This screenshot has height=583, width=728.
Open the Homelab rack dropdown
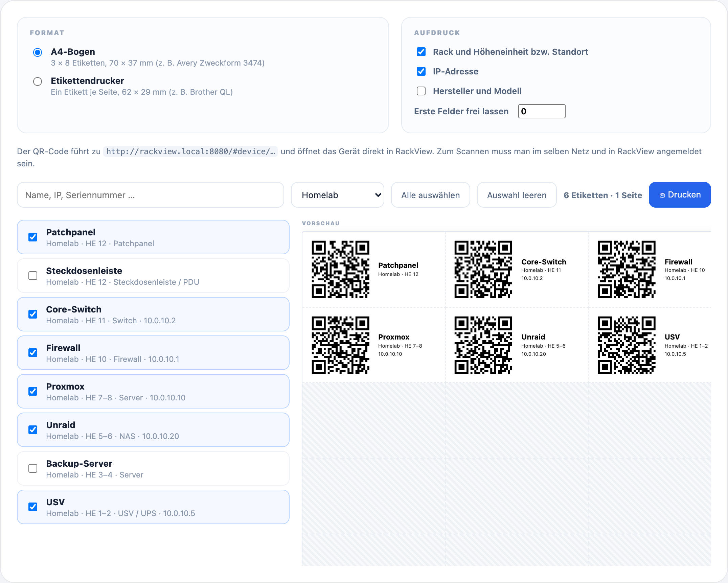(x=337, y=195)
